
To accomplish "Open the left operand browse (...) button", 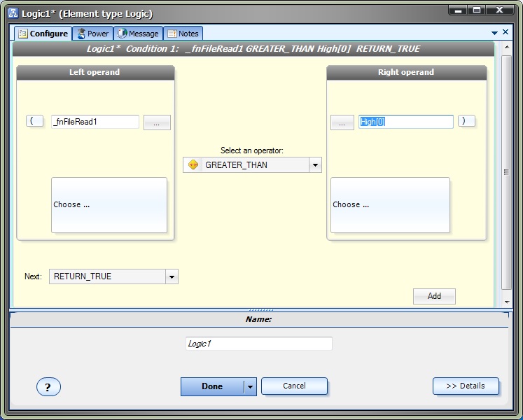I will (x=157, y=122).
